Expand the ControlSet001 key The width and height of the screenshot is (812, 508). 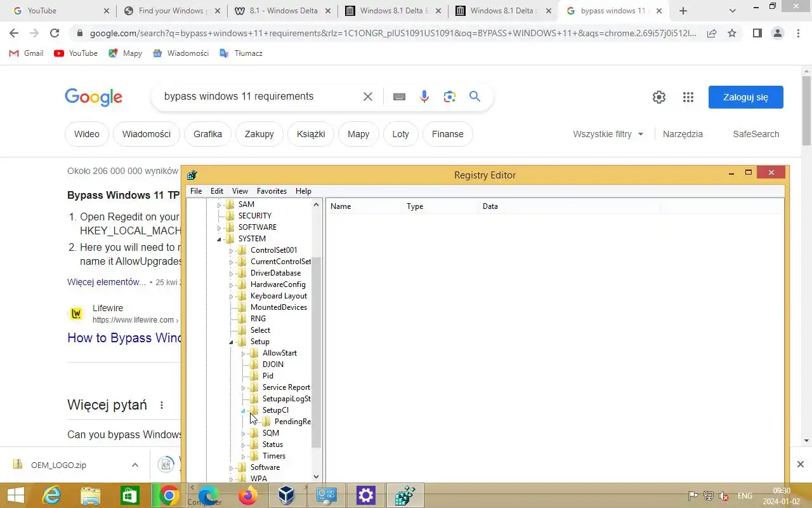(x=232, y=250)
